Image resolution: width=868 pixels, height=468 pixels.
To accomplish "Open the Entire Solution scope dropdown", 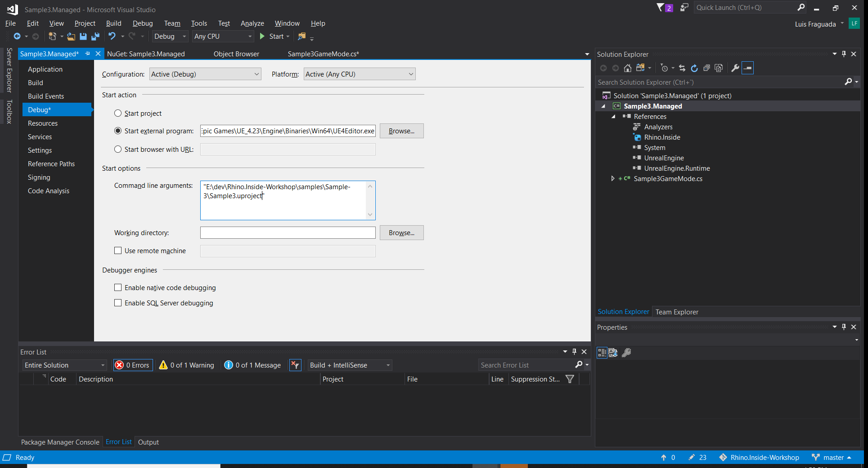I will 65,365.
